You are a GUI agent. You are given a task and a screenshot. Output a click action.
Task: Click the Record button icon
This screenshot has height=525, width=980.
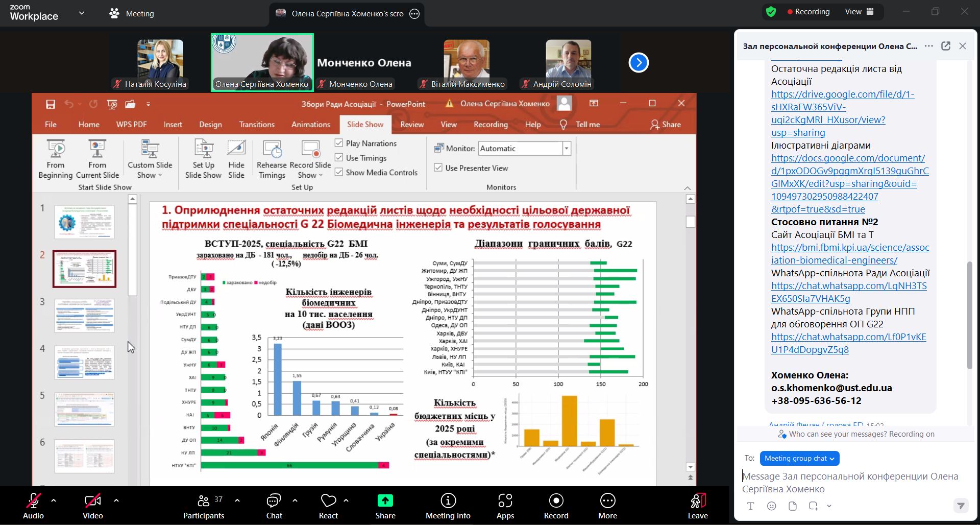point(556,500)
